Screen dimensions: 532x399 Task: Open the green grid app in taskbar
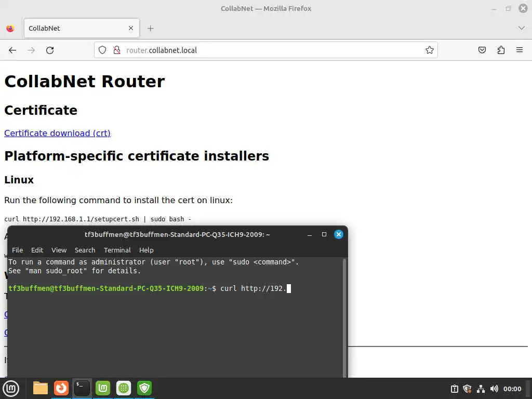click(124, 388)
